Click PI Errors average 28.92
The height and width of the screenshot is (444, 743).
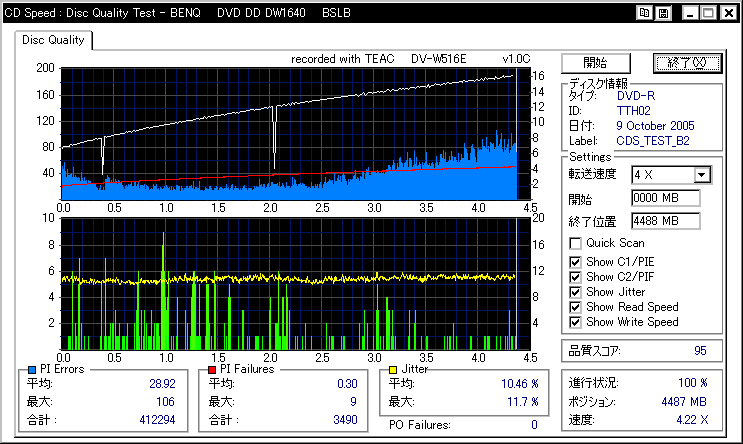coord(162,384)
